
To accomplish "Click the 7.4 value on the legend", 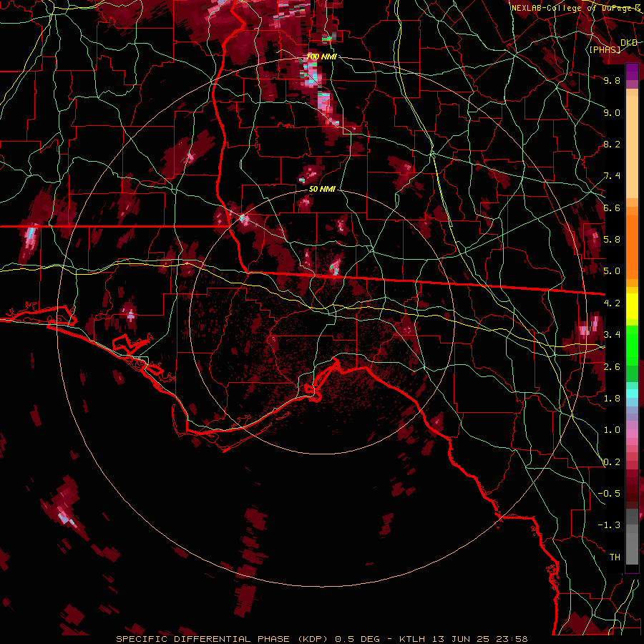I will click(612, 176).
